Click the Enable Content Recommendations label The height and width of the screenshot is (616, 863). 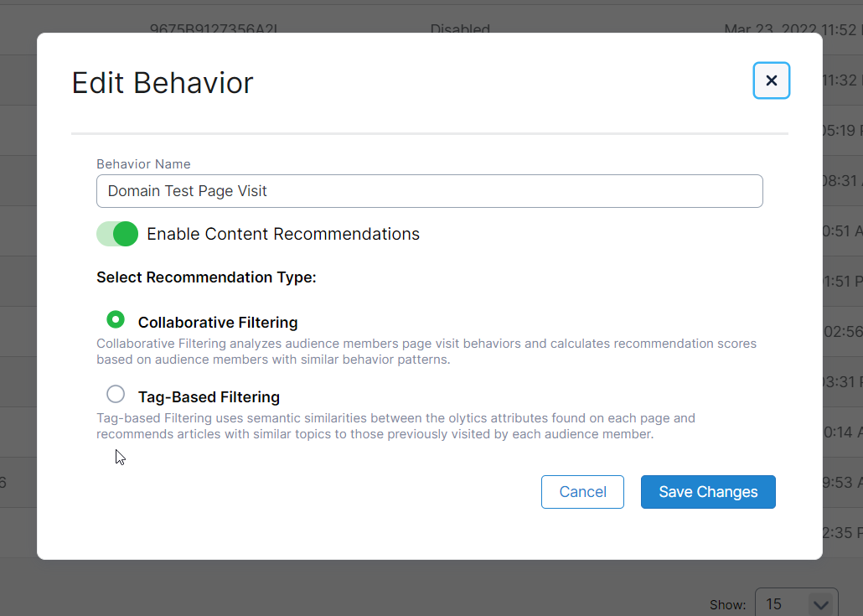[x=283, y=234]
